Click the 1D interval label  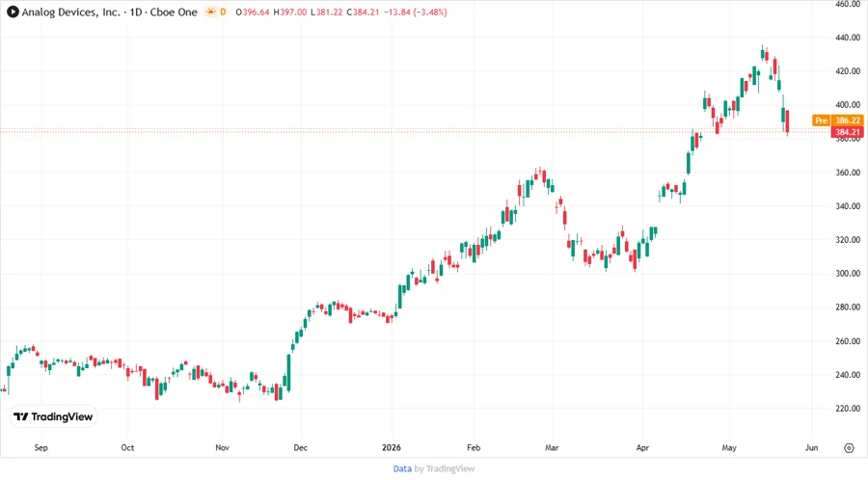tap(136, 13)
